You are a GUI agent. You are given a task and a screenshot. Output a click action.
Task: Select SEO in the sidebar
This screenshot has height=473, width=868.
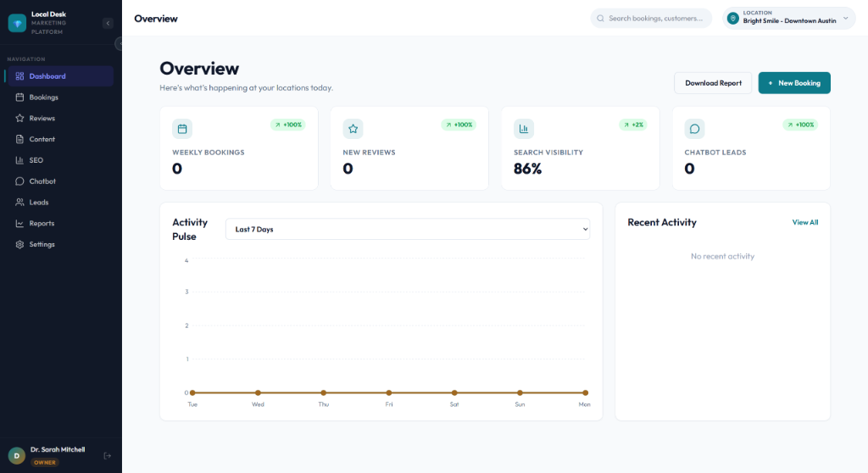60,160
